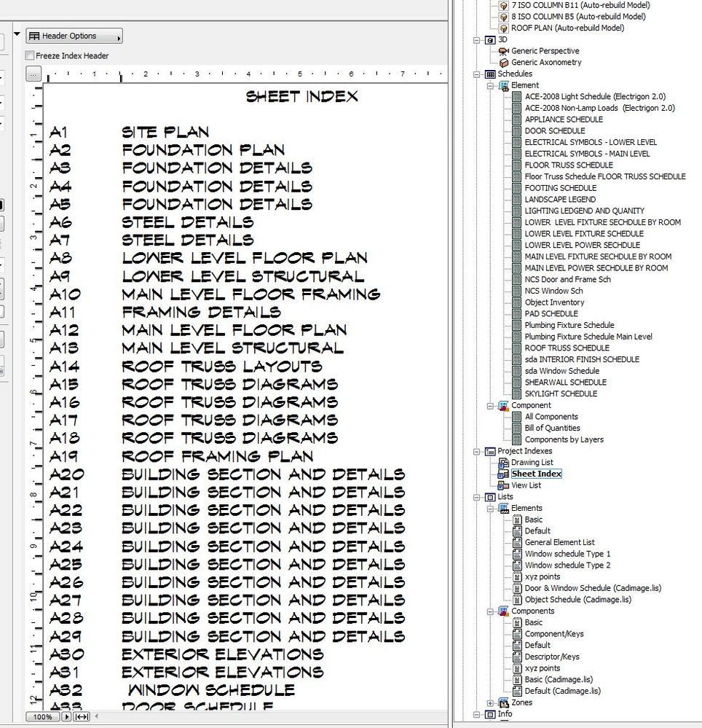Select ACE-2008 Light Schedule (Electrigon 2.0)
The height and width of the screenshot is (728, 702).
(595, 97)
